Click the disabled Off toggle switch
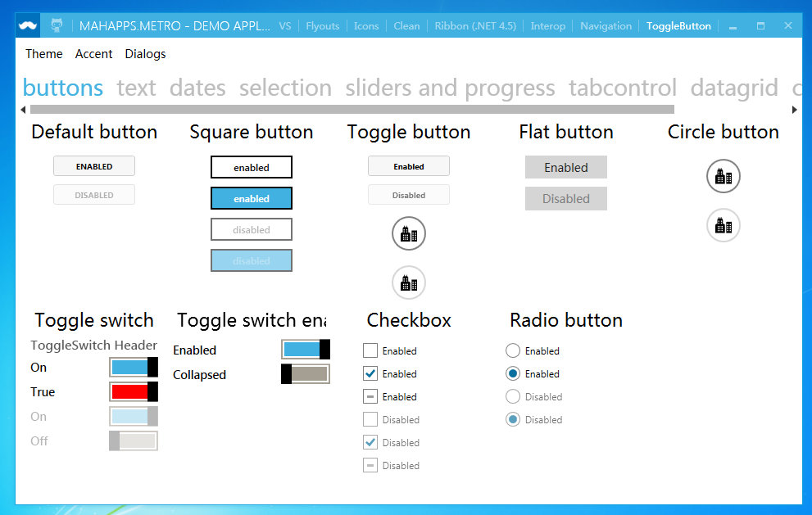 pos(134,441)
